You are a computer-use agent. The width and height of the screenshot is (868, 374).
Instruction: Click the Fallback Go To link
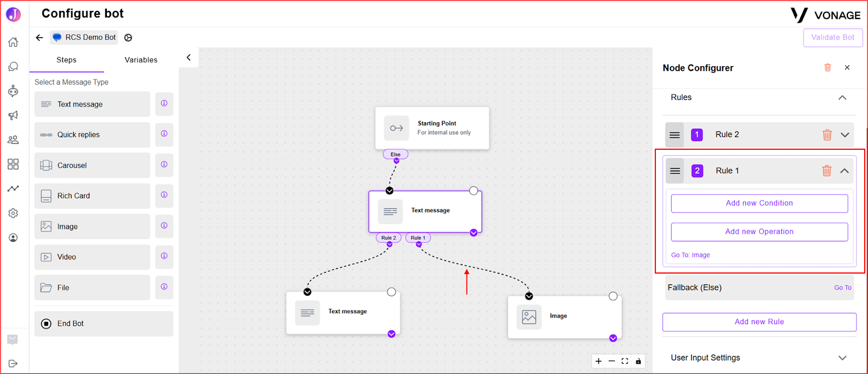[843, 288]
